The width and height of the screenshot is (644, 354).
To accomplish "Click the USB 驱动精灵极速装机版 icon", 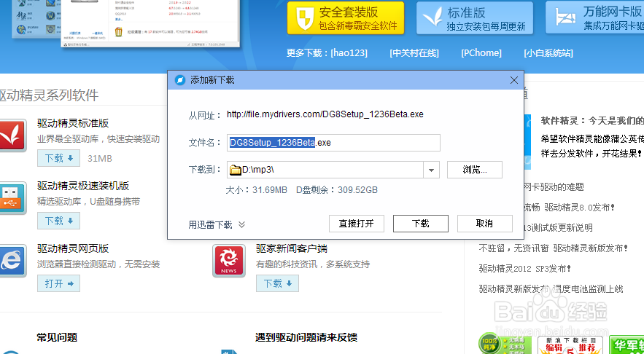I will coord(12,198).
